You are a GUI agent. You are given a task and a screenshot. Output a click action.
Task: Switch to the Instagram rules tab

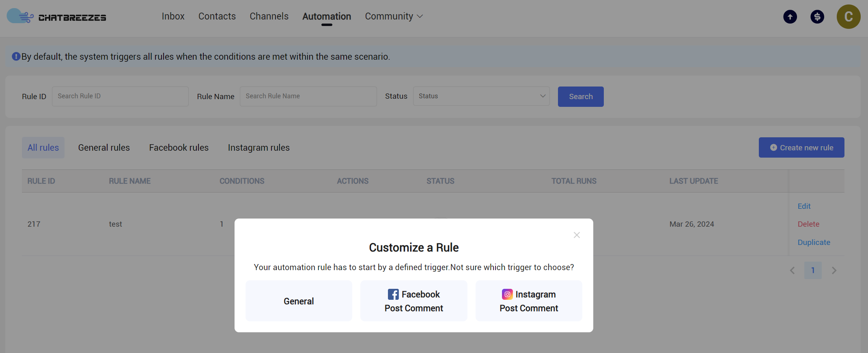point(259,148)
